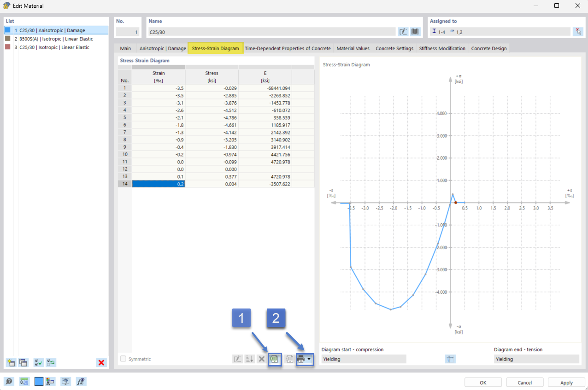Delete selected table row with X icon
The width and height of the screenshot is (588, 390).
[261, 359]
